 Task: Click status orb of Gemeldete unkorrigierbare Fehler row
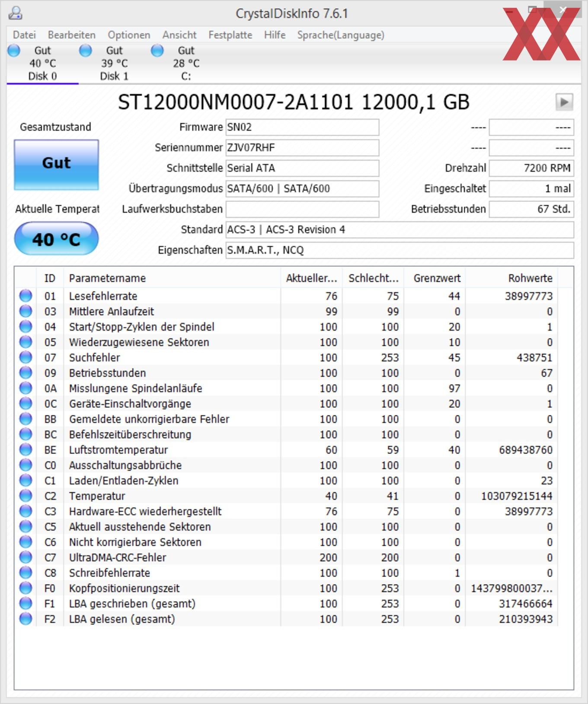click(x=26, y=419)
